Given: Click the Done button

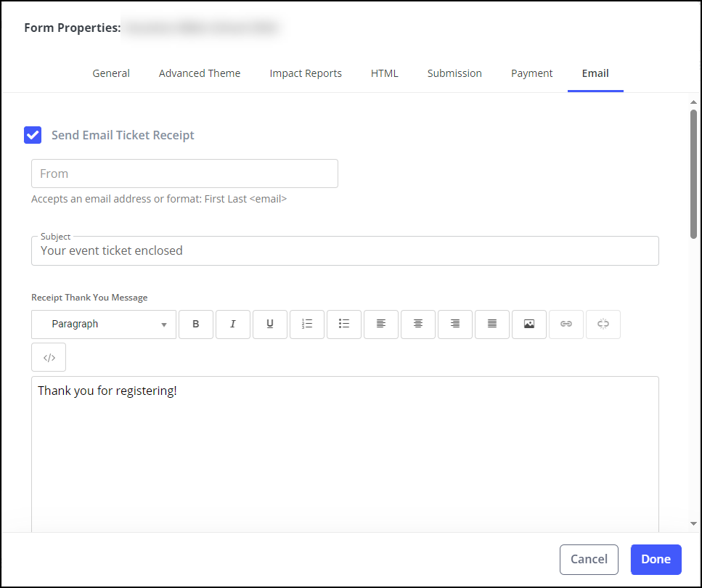Looking at the screenshot, I should [x=656, y=559].
